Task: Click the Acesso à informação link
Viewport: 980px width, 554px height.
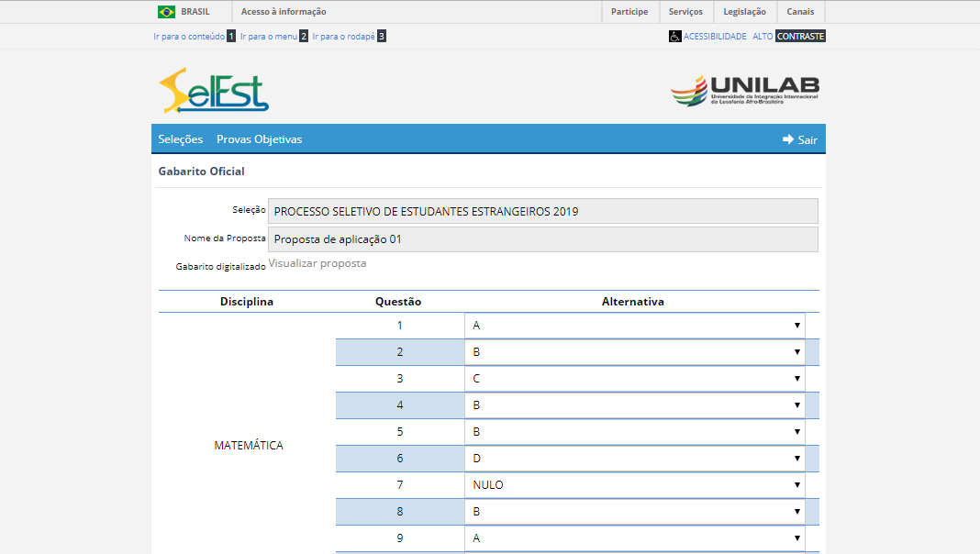Action: pos(284,12)
